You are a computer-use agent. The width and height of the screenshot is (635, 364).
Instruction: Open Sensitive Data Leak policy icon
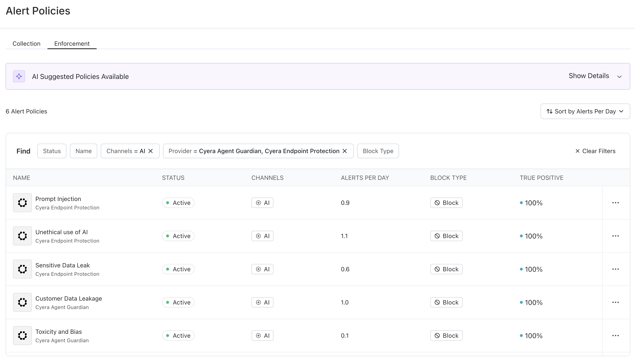22,269
